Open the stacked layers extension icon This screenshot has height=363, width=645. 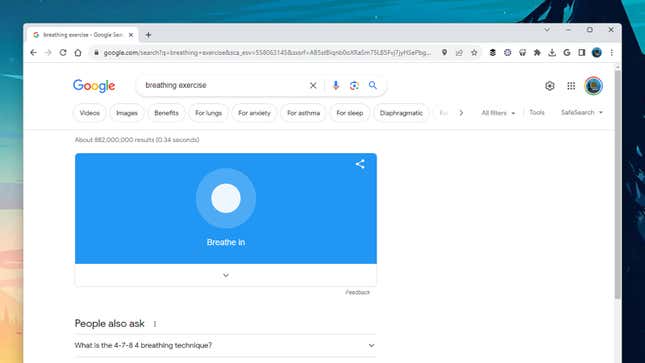tap(492, 53)
